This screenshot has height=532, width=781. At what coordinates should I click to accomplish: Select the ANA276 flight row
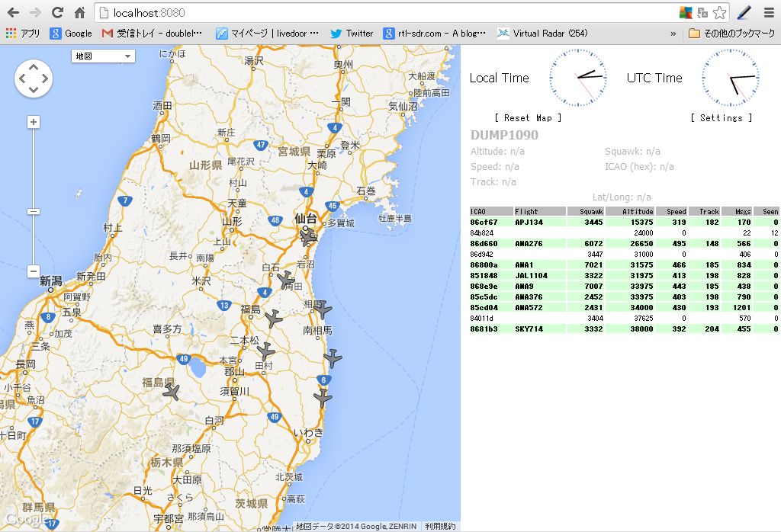pyautogui.click(x=625, y=243)
